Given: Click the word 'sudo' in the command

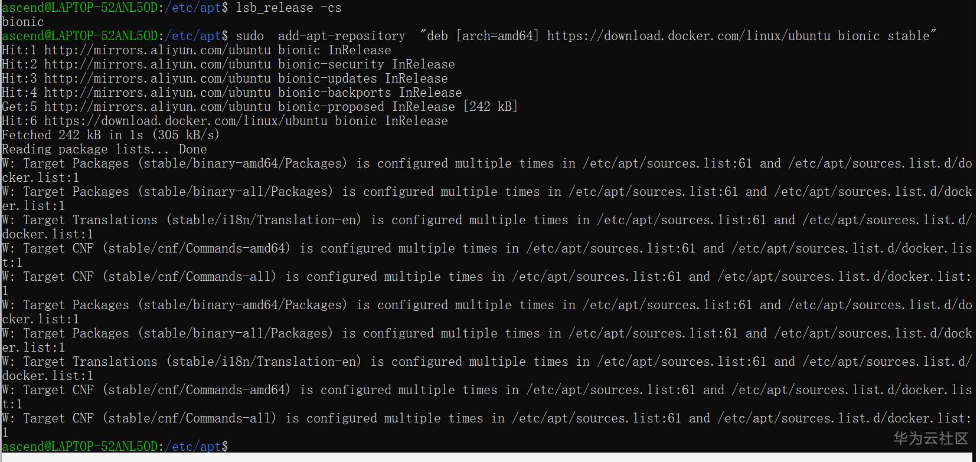Looking at the screenshot, I should pyautogui.click(x=250, y=36).
